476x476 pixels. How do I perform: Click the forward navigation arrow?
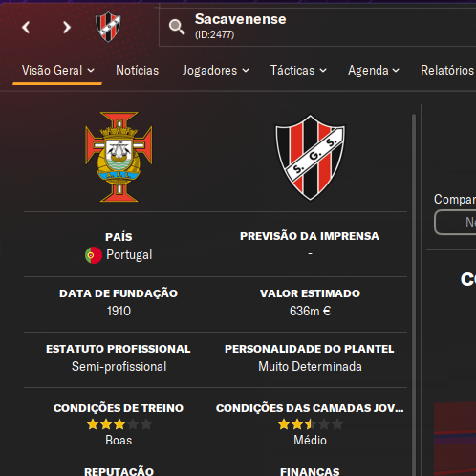pyautogui.click(x=67, y=28)
